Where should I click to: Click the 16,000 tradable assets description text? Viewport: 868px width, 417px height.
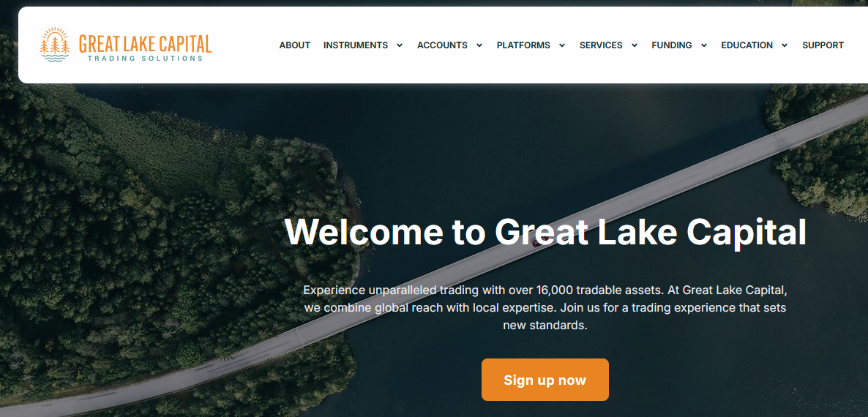[545, 307]
